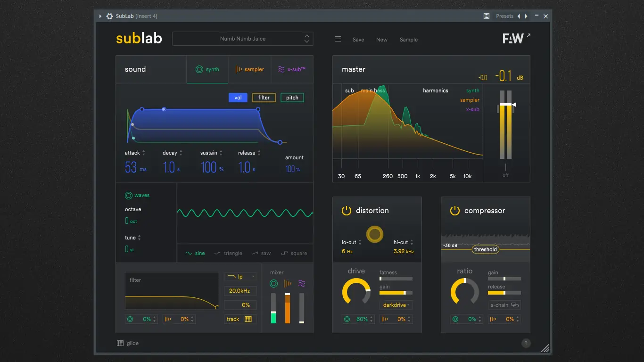Click the compressor threshold slider

(x=485, y=249)
